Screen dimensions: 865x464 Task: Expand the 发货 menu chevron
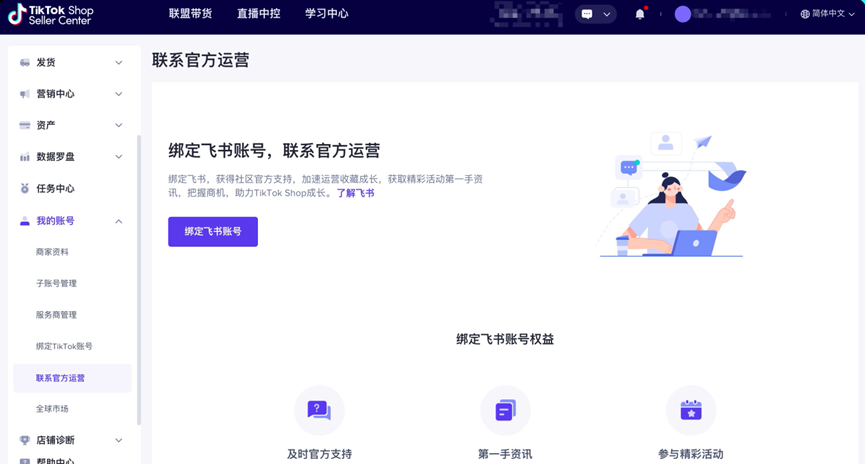coord(119,63)
